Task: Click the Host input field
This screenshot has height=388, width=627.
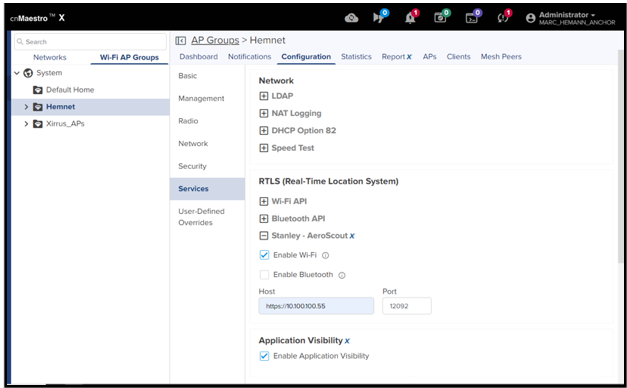Action: pos(316,306)
